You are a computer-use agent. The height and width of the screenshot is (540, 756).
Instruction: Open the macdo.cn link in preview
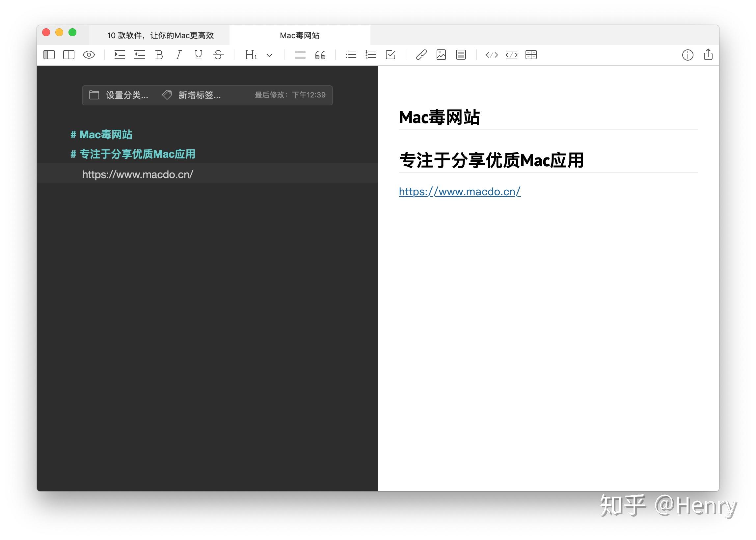coord(460,192)
